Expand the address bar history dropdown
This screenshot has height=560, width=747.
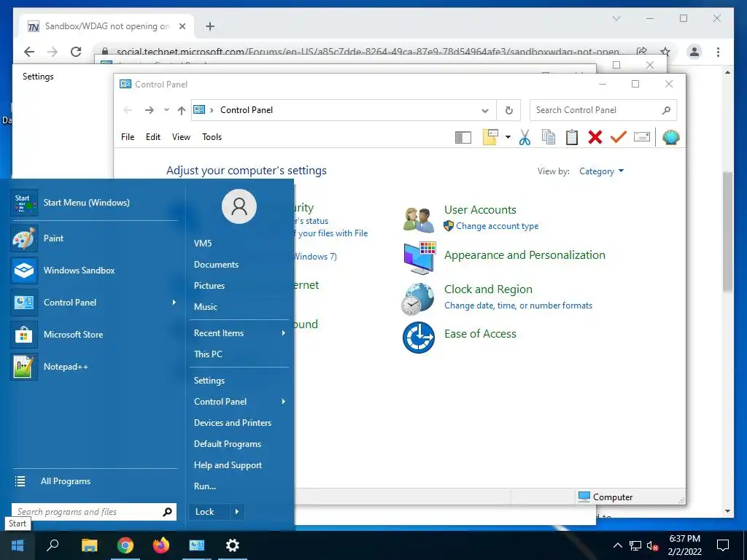[485, 111]
